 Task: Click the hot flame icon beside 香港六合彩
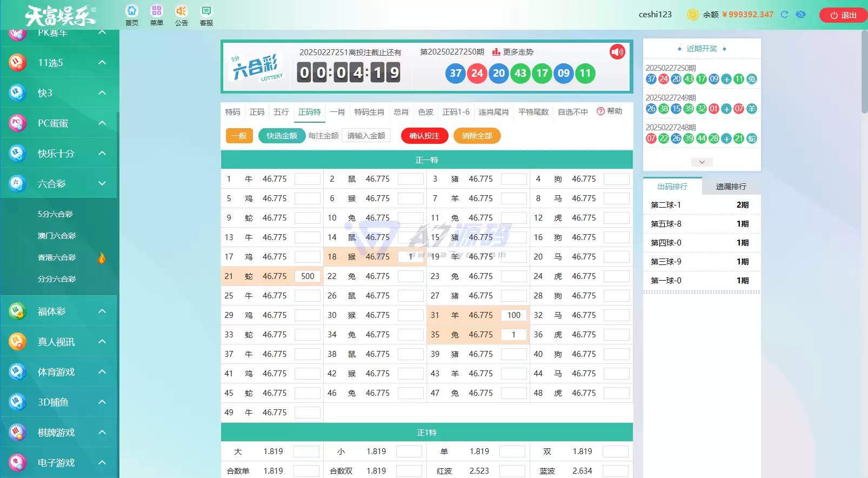[102, 257]
